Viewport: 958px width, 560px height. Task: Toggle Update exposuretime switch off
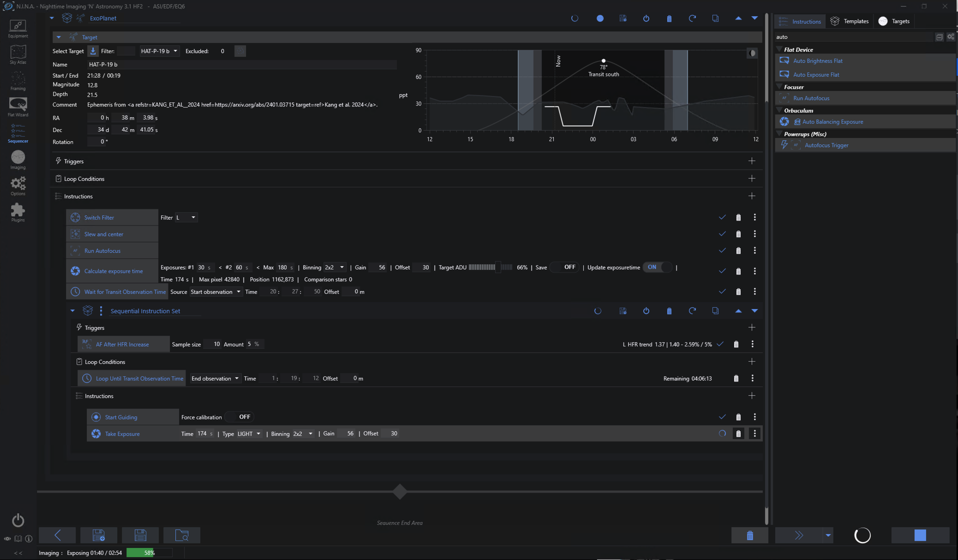click(658, 268)
